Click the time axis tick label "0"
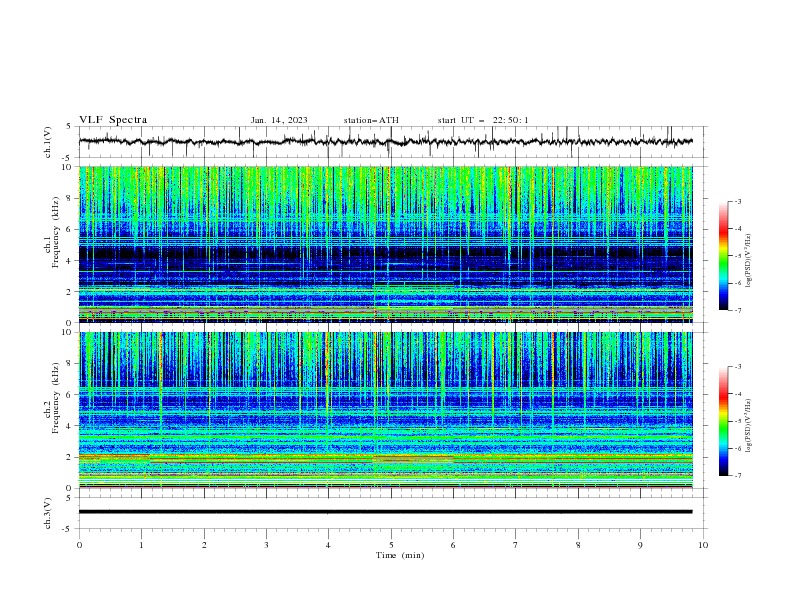The width and height of the screenshot is (792, 612). tap(79, 545)
